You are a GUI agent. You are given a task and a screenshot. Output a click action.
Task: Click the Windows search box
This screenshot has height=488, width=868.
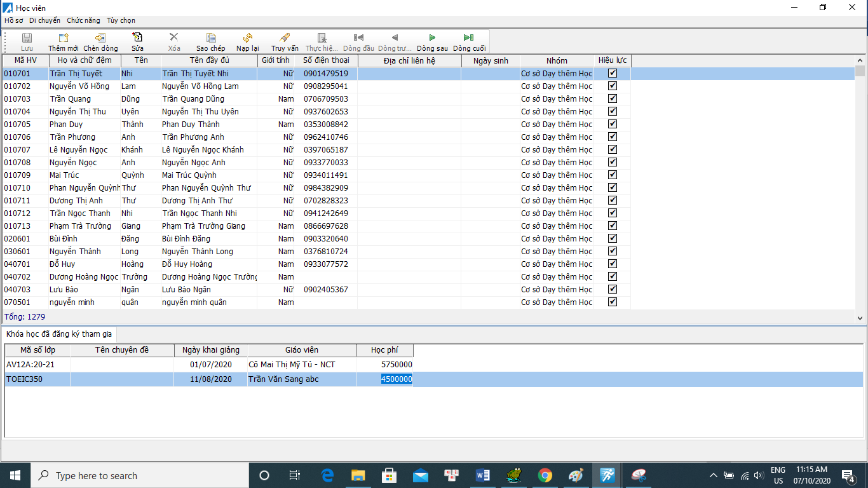click(x=139, y=475)
